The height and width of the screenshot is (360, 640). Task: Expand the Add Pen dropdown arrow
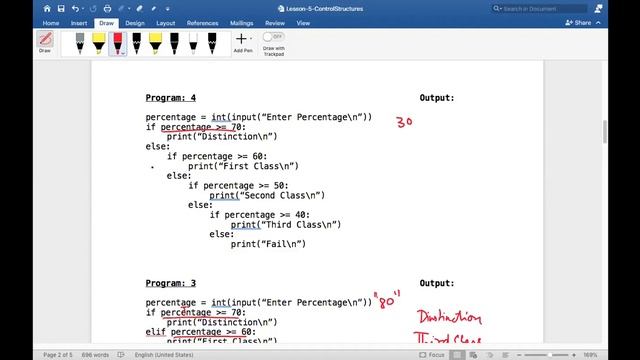[x=251, y=39]
